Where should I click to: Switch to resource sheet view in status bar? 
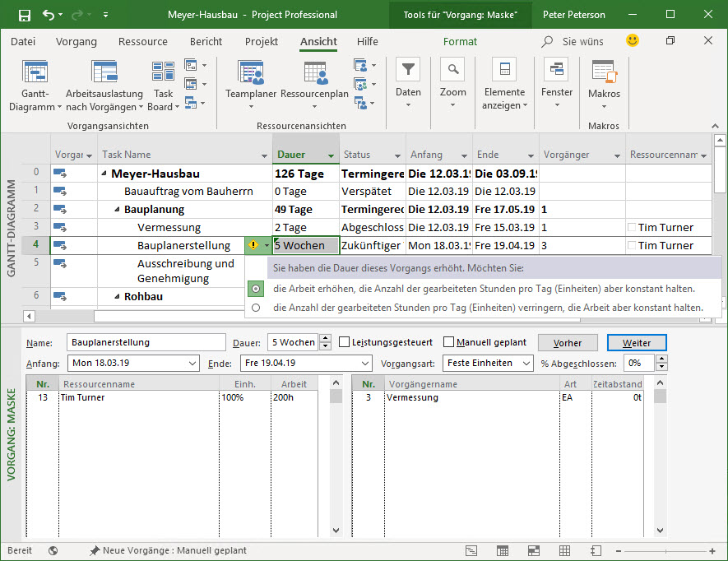(x=564, y=551)
